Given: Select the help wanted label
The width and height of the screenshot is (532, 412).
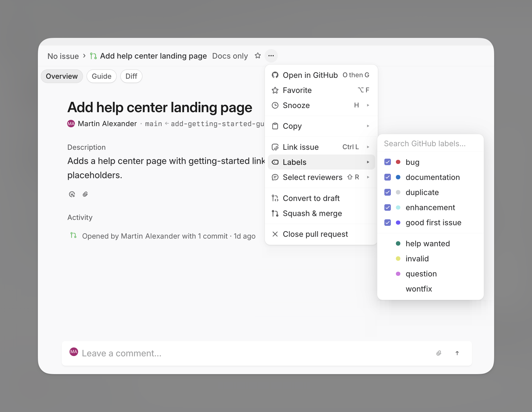Looking at the screenshot, I should [x=431, y=244].
